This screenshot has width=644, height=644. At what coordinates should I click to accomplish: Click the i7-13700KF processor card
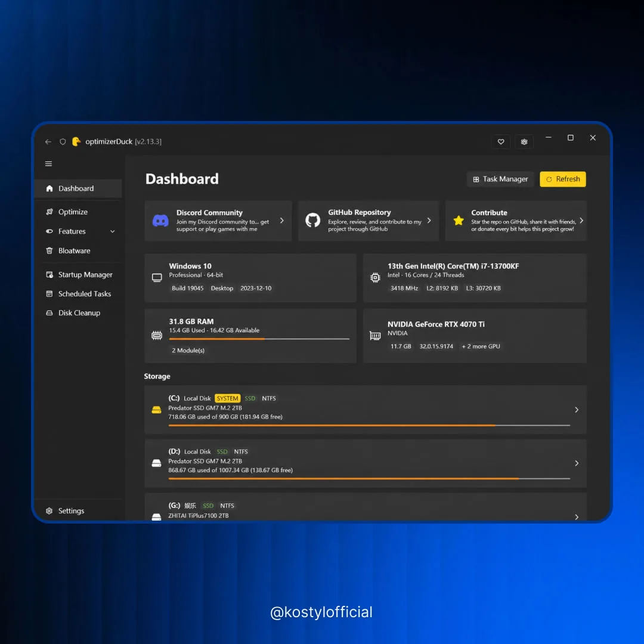pyautogui.click(x=475, y=278)
